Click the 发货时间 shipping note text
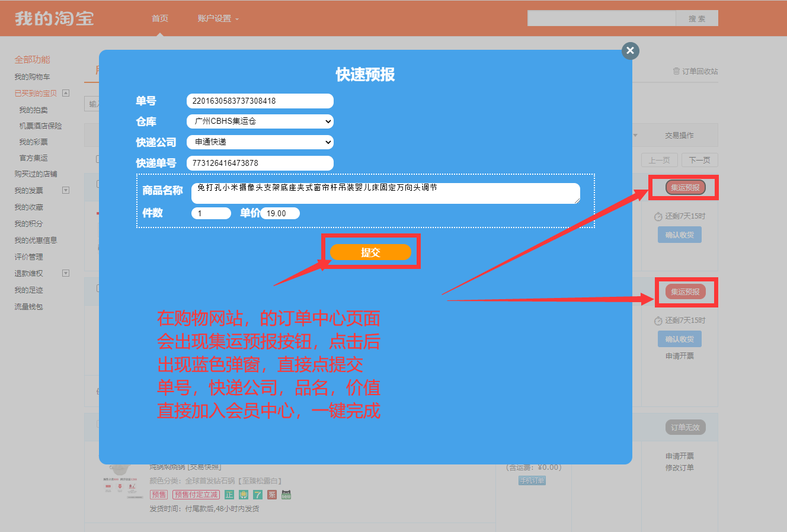Viewport: 787px width, 532px height. (x=204, y=508)
